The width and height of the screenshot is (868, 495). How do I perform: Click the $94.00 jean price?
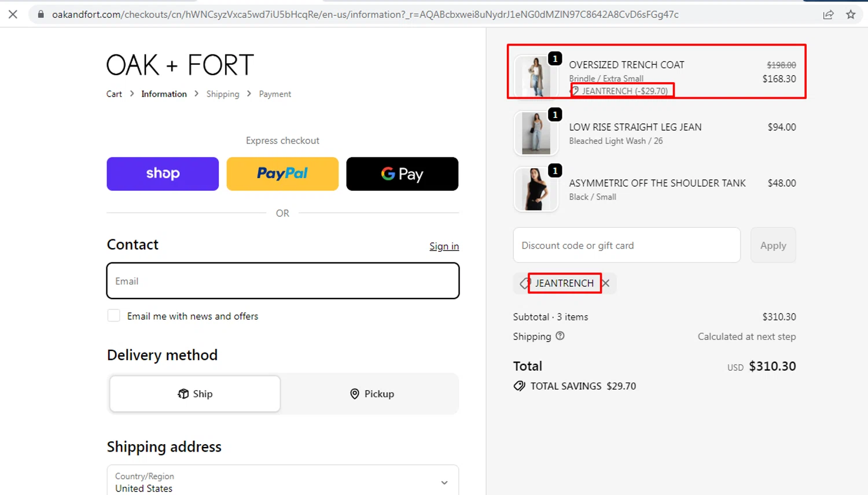(x=782, y=127)
